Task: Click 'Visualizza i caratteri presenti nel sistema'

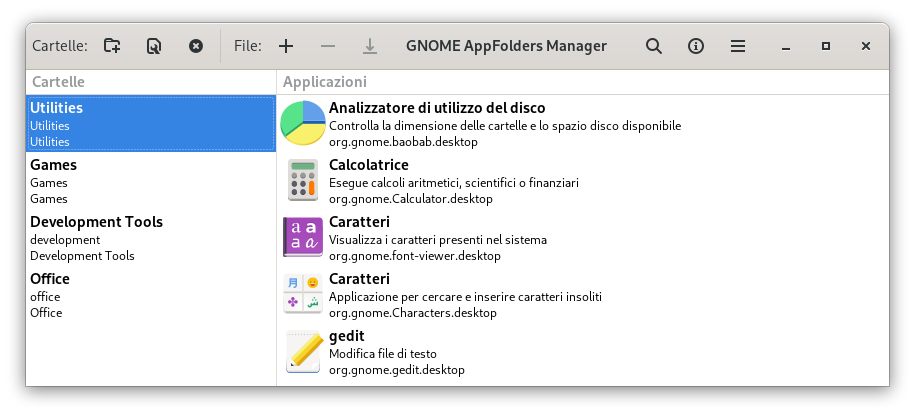Action: pyautogui.click(x=438, y=240)
